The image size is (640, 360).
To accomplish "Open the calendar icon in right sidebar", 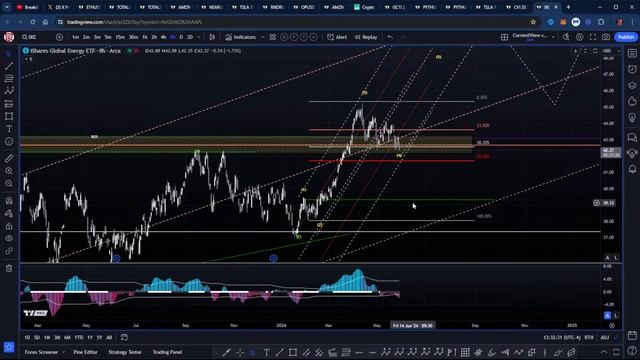I will 632,335.
